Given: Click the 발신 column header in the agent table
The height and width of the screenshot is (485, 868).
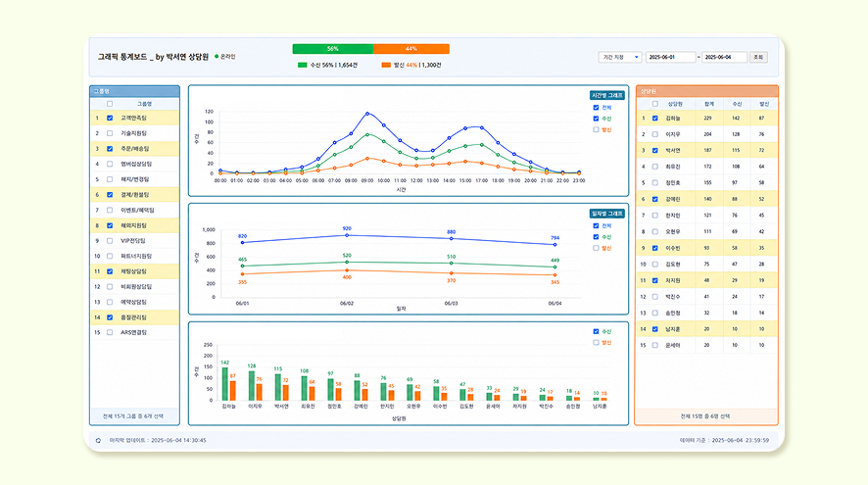Looking at the screenshot, I should pos(764,104).
